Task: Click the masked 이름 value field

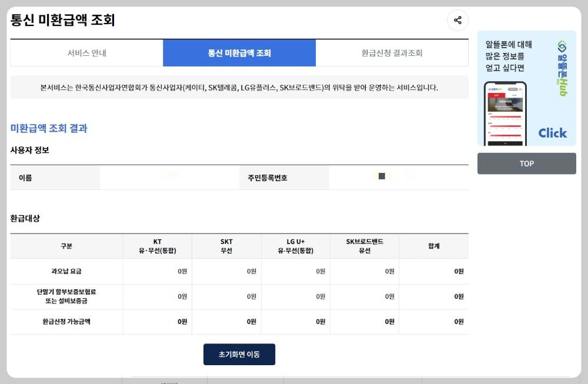Action: point(171,177)
